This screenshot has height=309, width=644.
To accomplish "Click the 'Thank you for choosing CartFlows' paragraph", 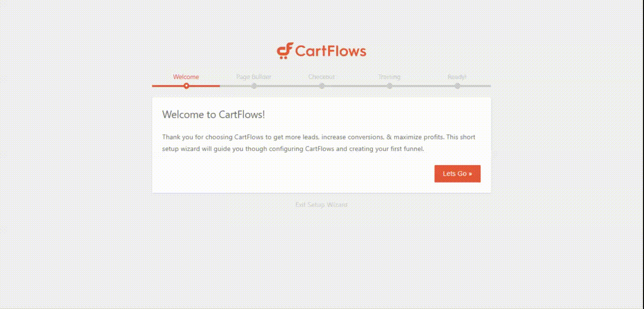I will coord(319,143).
